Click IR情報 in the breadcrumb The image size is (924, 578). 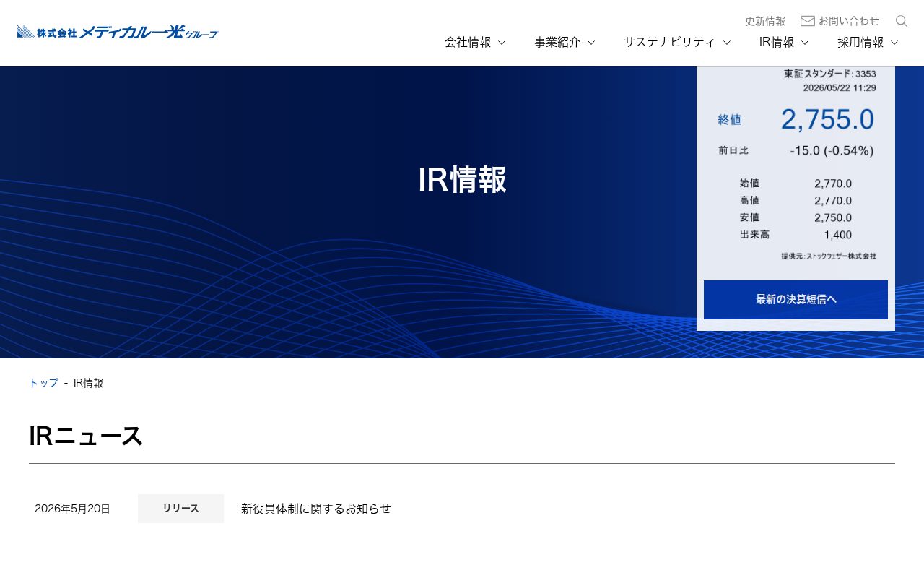pos(88,383)
